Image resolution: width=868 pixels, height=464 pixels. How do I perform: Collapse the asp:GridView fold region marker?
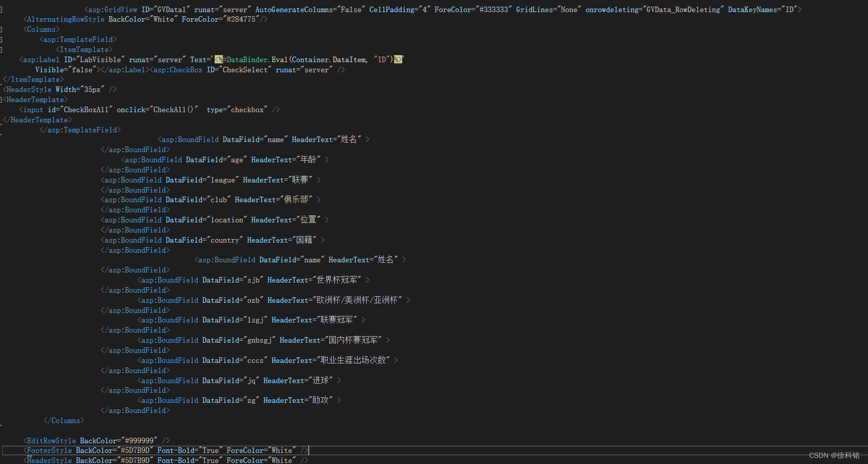point(2,9)
